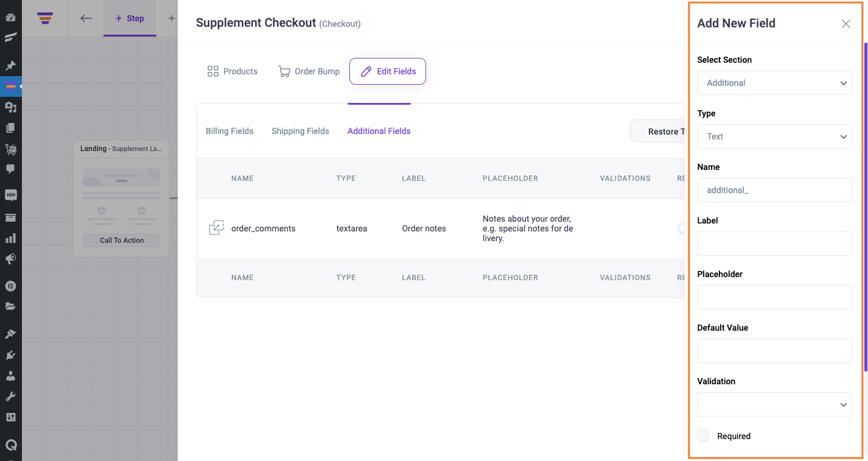Open Marketing megaphone icon
The width and height of the screenshot is (868, 461).
click(x=10, y=259)
